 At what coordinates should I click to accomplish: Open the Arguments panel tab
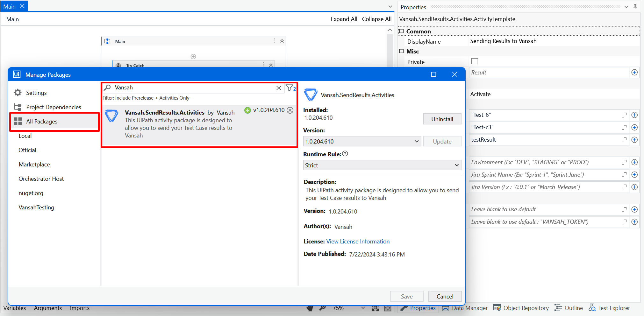coord(48,308)
